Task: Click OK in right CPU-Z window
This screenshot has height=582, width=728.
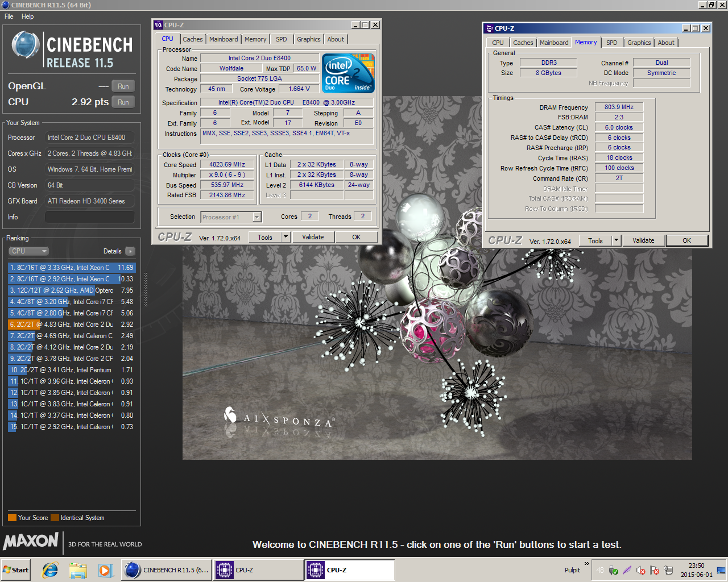Action: pos(687,241)
